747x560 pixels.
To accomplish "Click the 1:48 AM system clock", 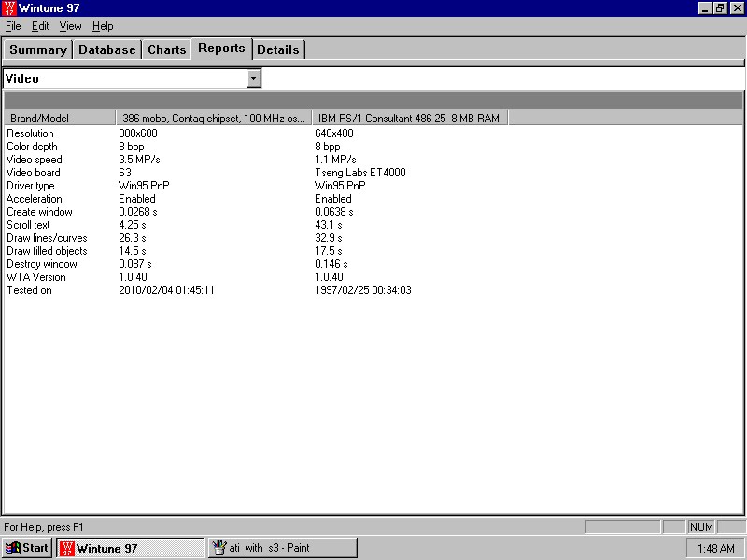I will tap(713, 548).
